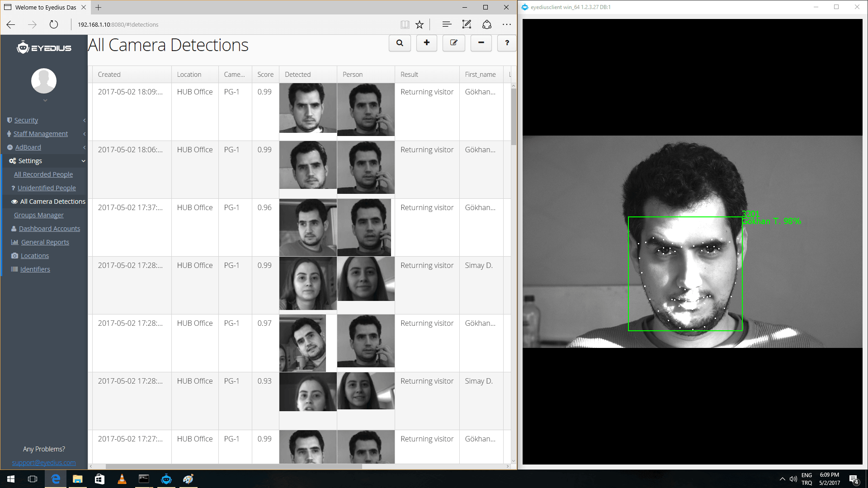
Task: Click the question mark help button
Action: pos(507,43)
